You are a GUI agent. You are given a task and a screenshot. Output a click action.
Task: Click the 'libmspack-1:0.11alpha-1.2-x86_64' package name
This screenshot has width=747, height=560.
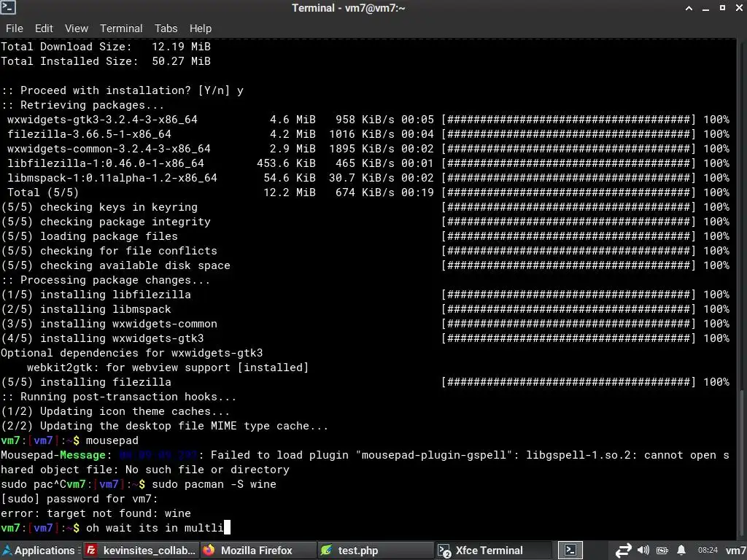[112, 178]
